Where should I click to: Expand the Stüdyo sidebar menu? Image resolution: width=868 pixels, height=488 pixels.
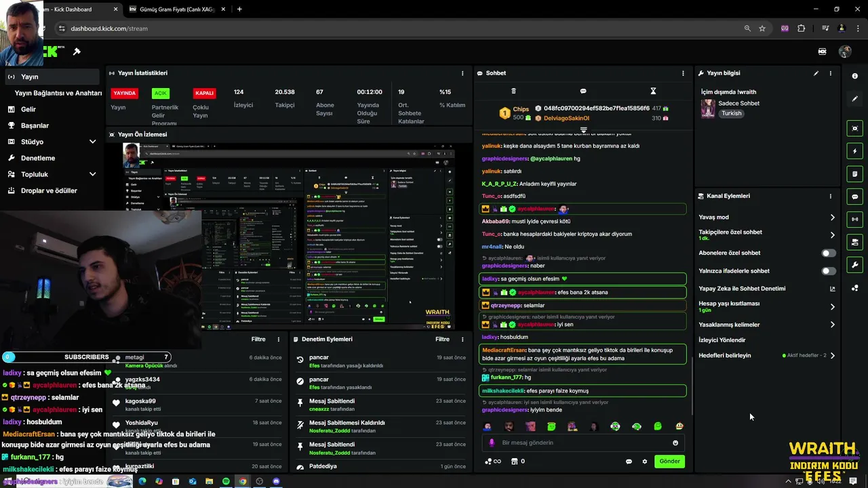tap(92, 142)
